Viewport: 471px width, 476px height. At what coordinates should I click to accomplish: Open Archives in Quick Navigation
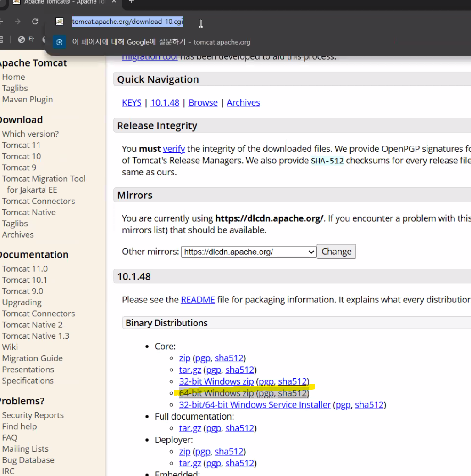click(x=243, y=103)
